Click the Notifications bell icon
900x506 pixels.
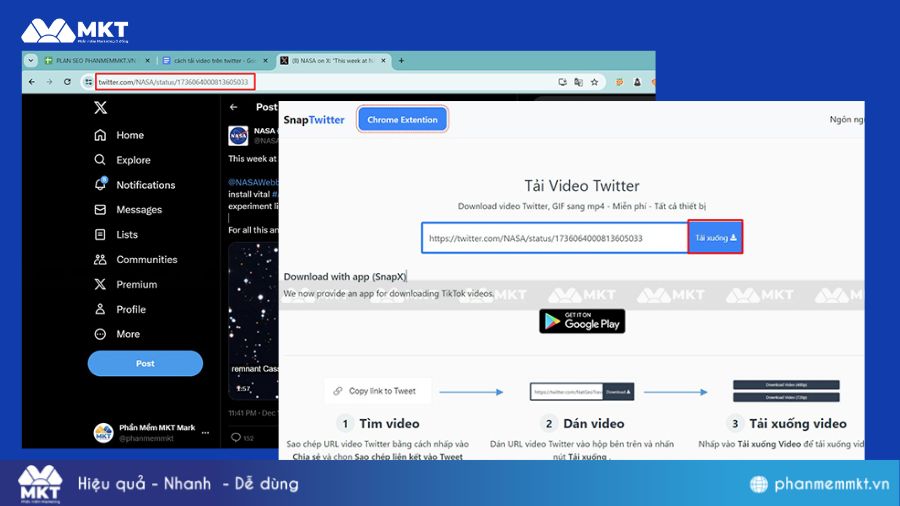click(100, 184)
